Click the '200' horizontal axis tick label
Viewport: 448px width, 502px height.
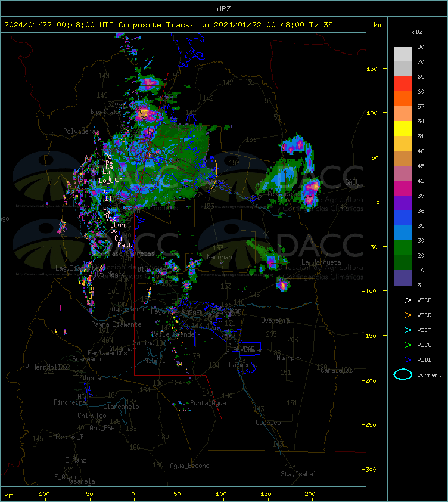coord(310,494)
